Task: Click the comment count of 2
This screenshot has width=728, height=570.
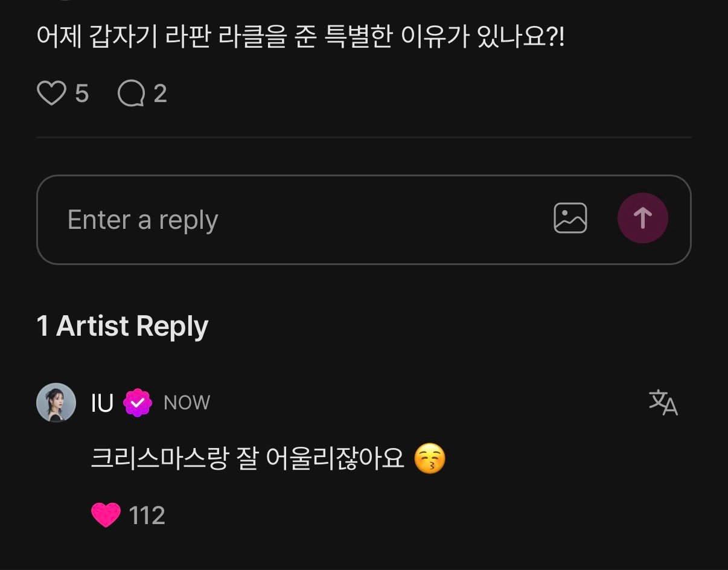Action: point(160,94)
